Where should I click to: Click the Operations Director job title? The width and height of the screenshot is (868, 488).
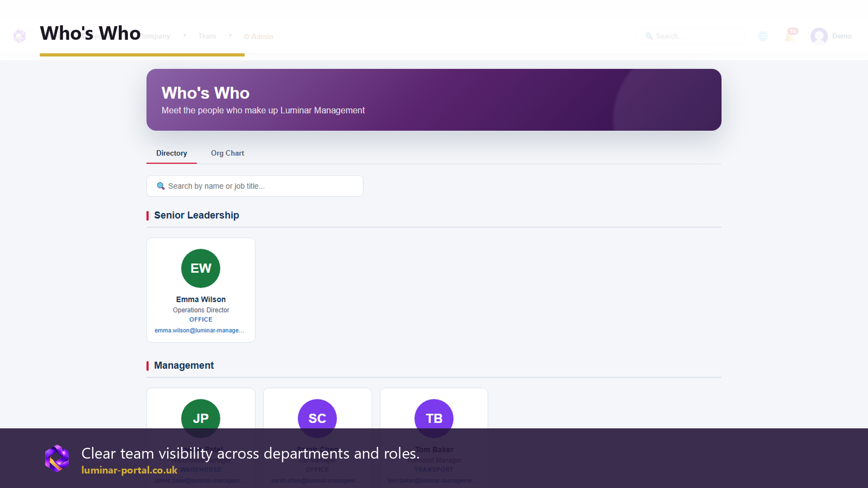201,310
